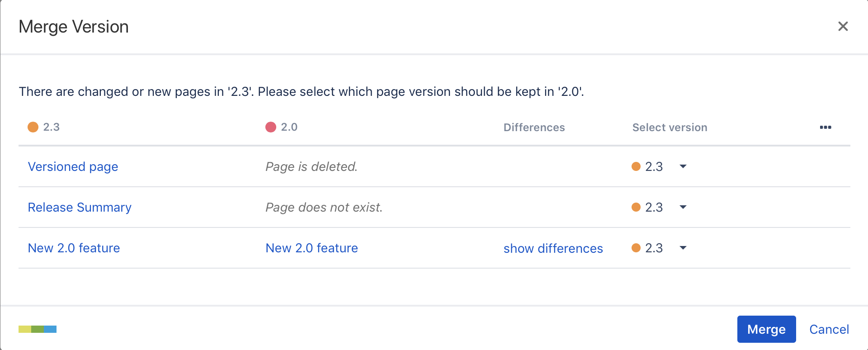Click the red 2.0 version dot in header
The width and height of the screenshot is (868, 350).
271,127
